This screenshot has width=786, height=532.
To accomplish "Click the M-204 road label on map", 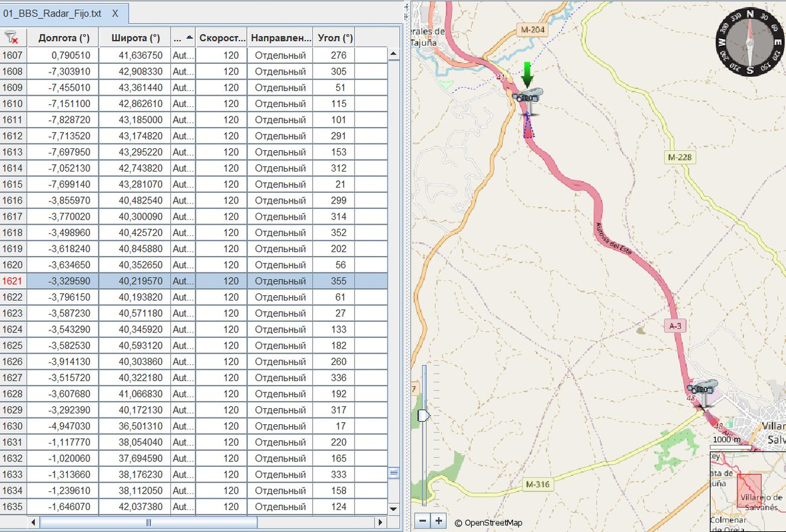I will [x=532, y=30].
